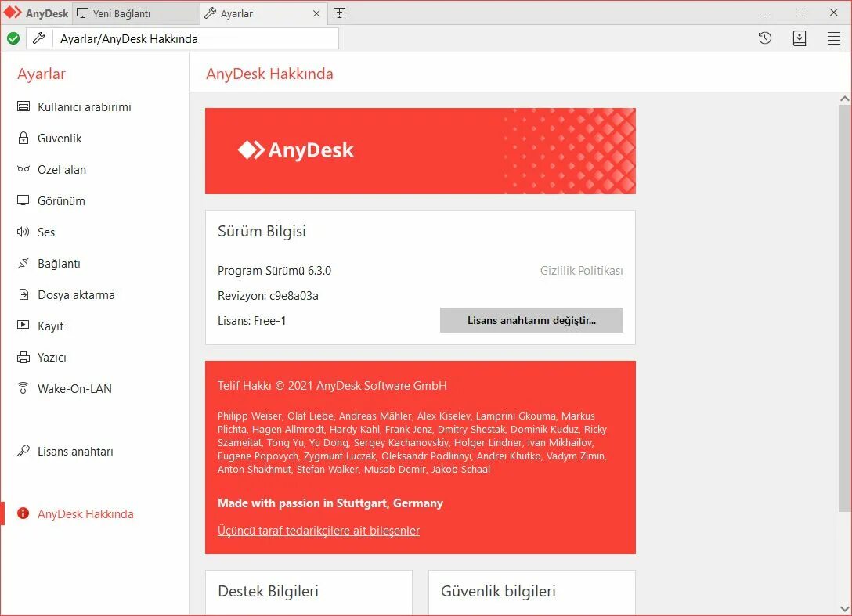This screenshot has width=852, height=616.
Task: Go to Özel alan settings
Action: [x=61, y=170]
